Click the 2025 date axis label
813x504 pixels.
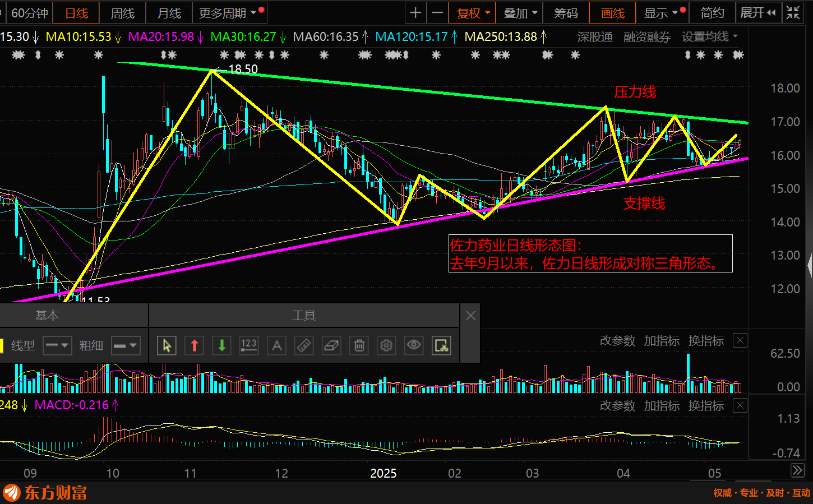pos(384,473)
